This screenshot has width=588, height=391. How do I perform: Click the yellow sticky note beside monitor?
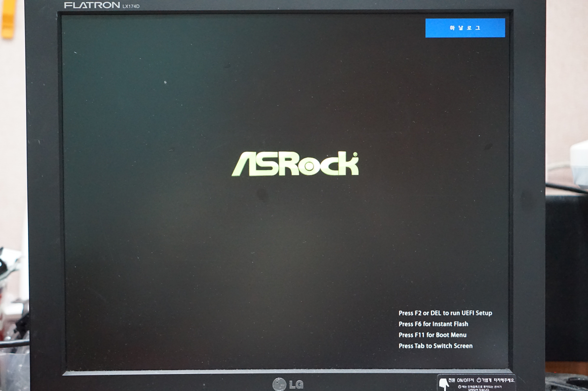tap(8, 19)
